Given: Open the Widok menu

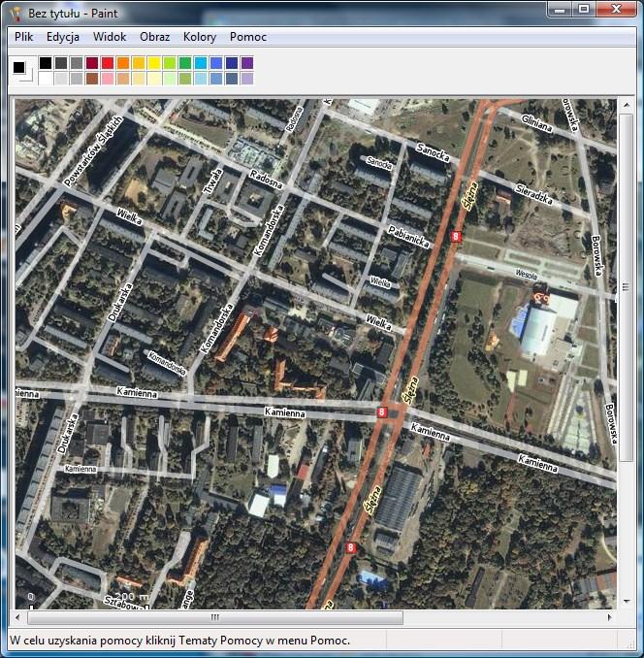Looking at the screenshot, I should [110, 37].
